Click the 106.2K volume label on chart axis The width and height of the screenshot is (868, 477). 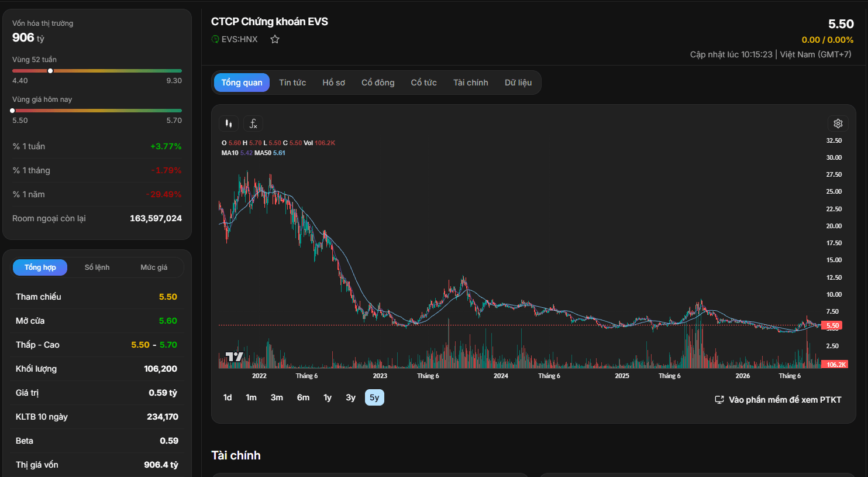(835, 365)
